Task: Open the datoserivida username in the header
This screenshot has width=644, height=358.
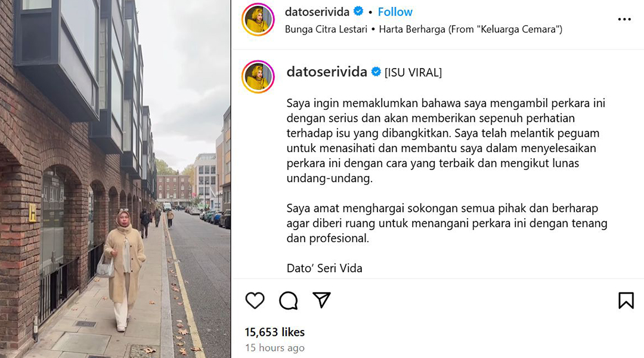Action: click(x=317, y=12)
